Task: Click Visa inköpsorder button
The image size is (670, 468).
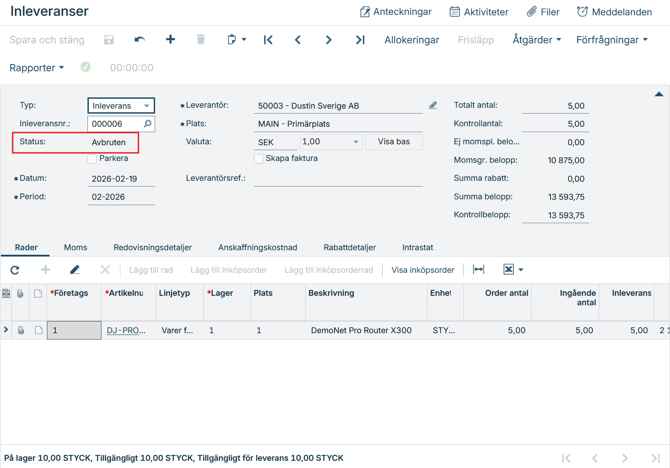Action: coord(422,270)
